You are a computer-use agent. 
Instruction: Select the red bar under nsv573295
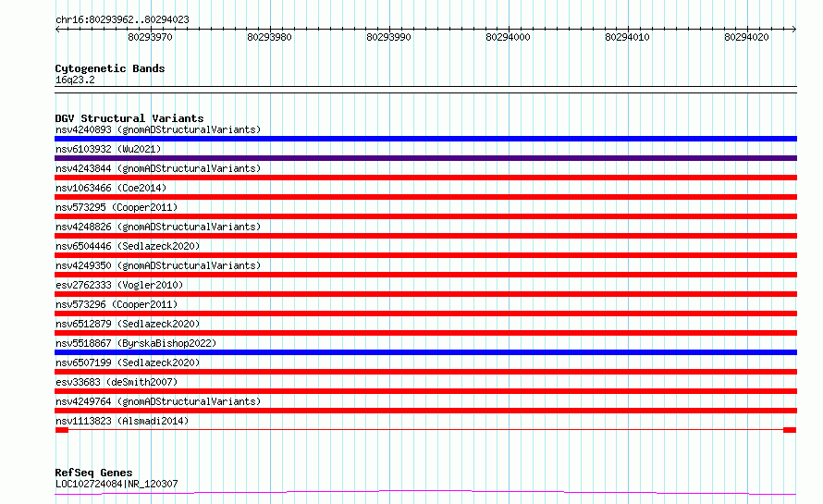tap(425, 216)
